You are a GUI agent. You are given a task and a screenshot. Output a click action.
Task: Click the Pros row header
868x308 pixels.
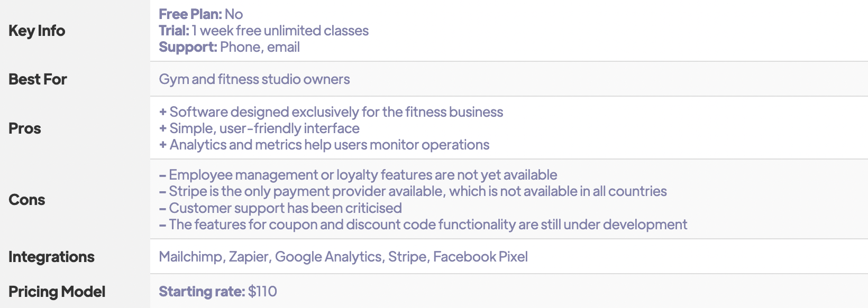(x=25, y=128)
